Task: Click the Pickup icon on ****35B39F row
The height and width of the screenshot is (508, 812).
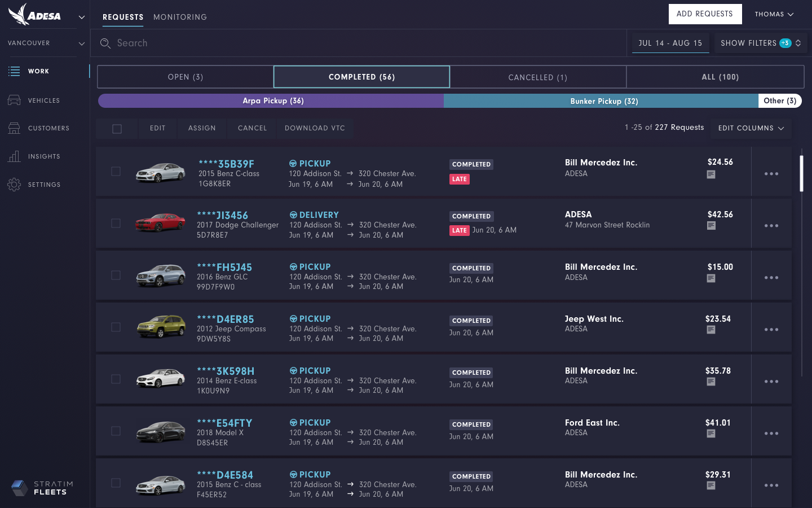Action: 293,164
